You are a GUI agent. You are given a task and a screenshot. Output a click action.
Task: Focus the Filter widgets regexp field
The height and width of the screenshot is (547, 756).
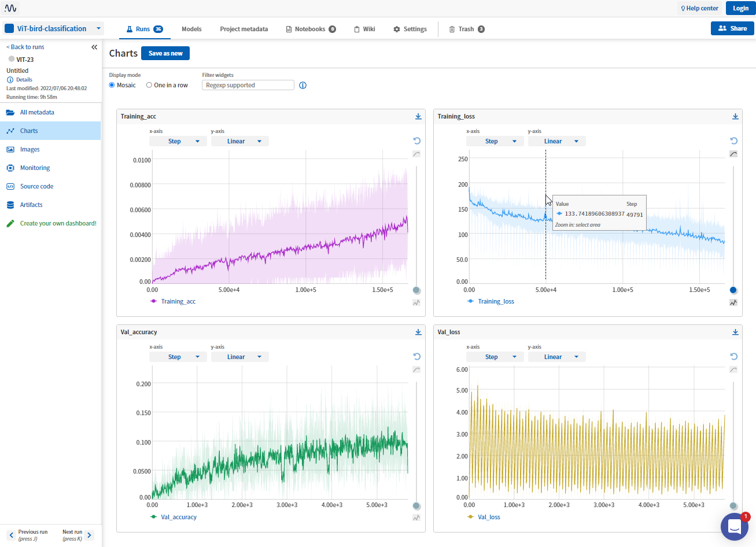pos(248,85)
